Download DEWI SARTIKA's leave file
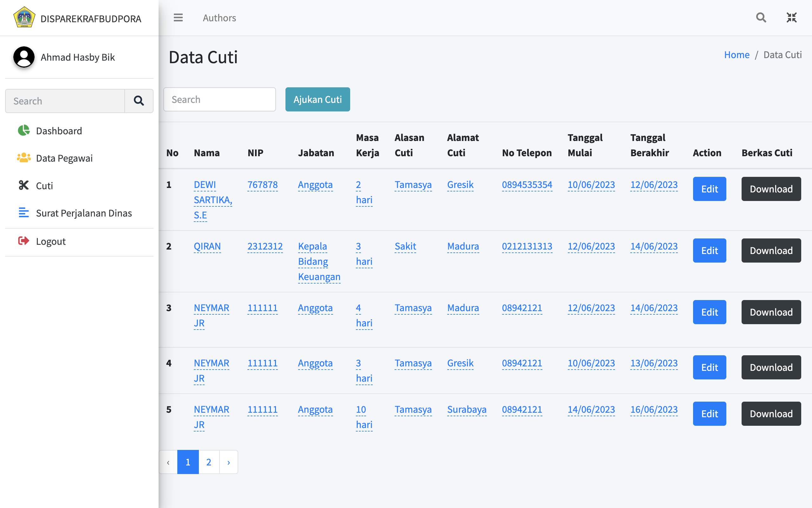 pyautogui.click(x=771, y=189)
